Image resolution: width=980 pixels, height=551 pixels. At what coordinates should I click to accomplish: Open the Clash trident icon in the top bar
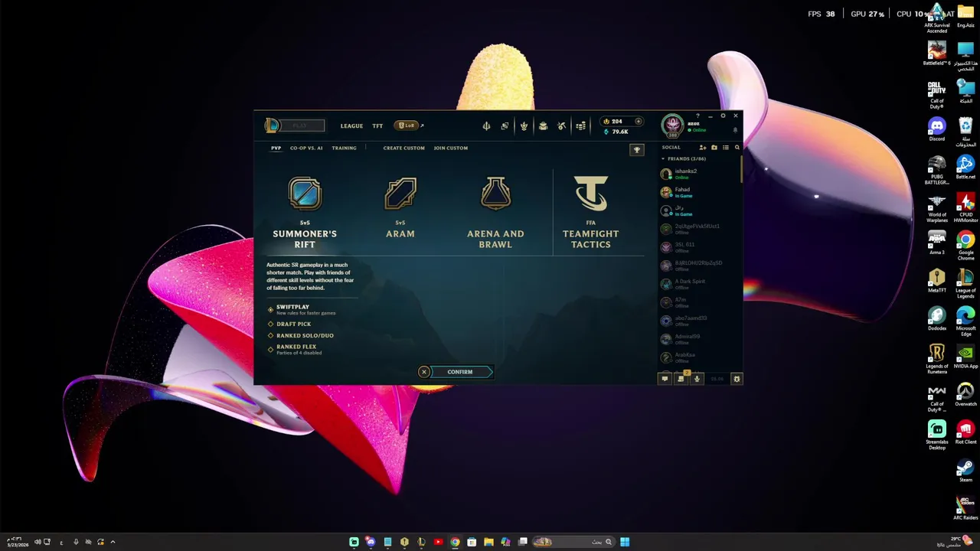coord(486,126)
